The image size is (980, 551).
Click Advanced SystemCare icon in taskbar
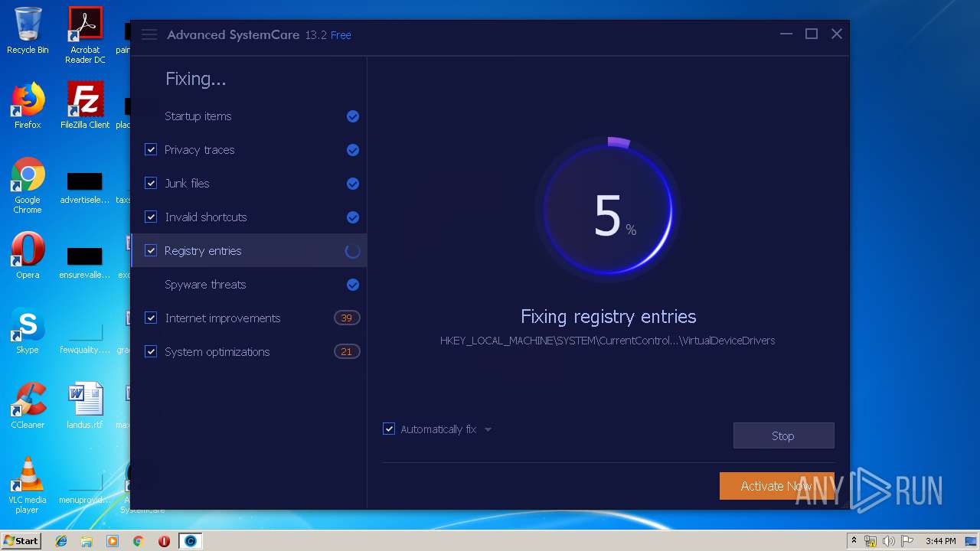tap(191, 541)
